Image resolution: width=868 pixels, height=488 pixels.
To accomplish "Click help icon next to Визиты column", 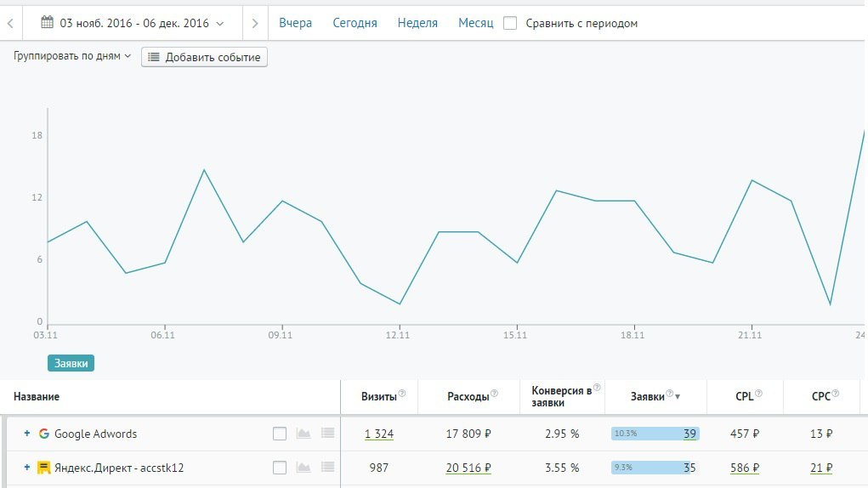I will 402,394.
